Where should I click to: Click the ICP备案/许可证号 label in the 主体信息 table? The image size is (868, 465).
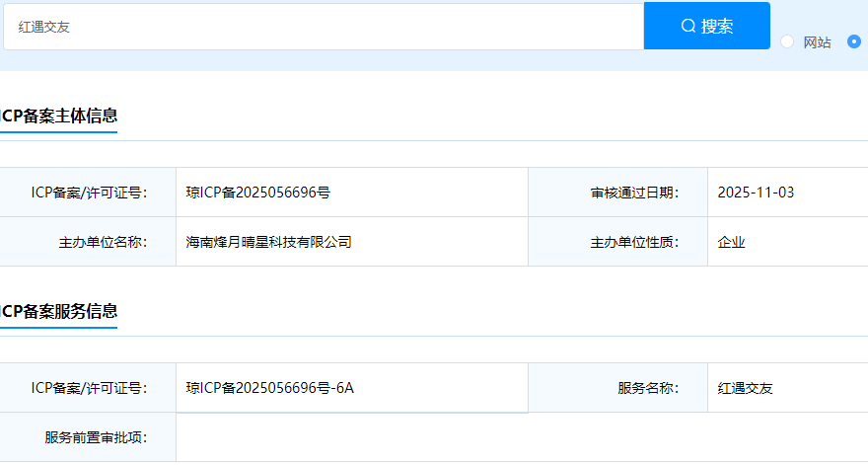pyautogui.click(x=89, y=193)
